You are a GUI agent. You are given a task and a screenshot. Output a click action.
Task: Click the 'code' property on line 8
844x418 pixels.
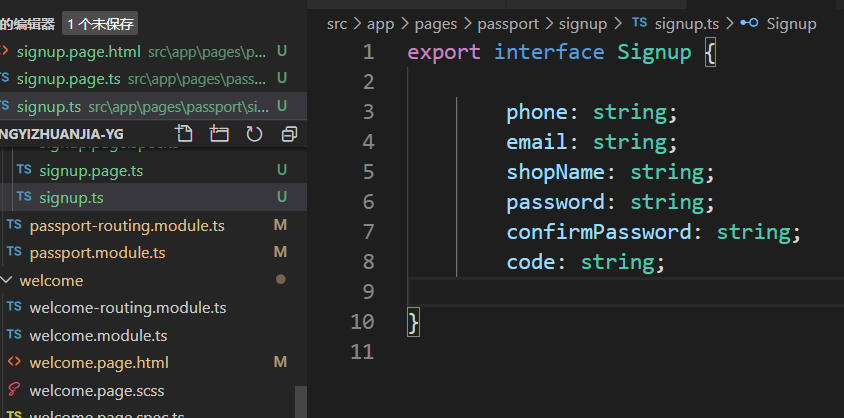coord(531,262)
